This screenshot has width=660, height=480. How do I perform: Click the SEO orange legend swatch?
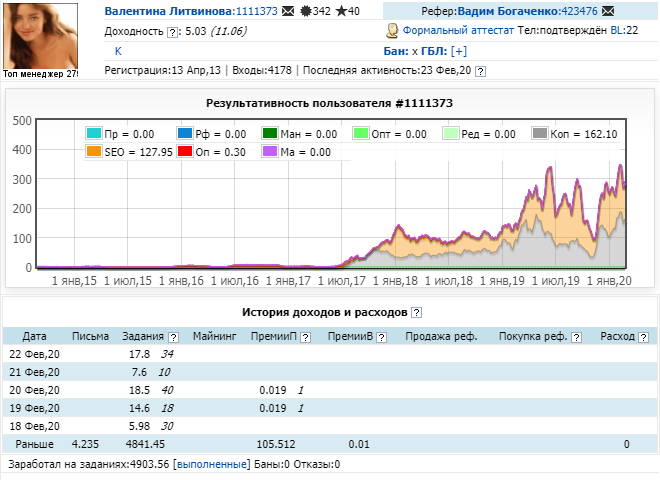(x=93, y=151)
